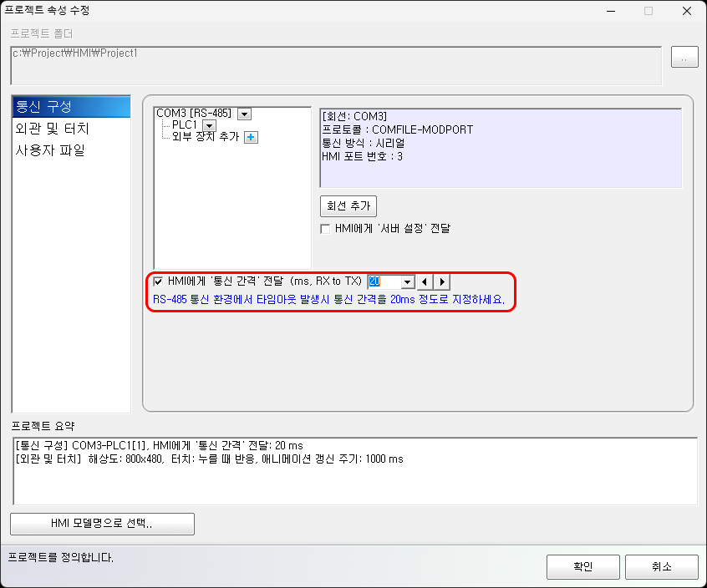Cancel with the 취소 button
The height and width of the screenshot is (588, 707).
661,566
